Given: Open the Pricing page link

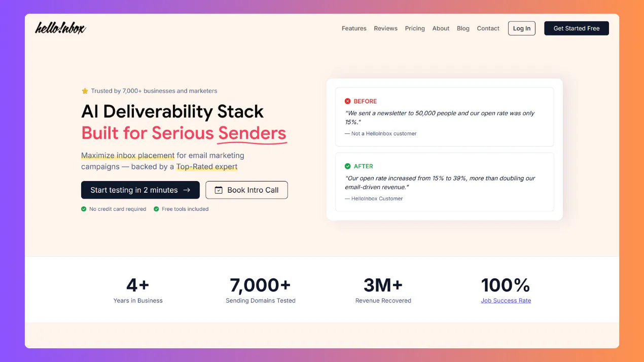Looking at the screenshot, I should [415, 28].
